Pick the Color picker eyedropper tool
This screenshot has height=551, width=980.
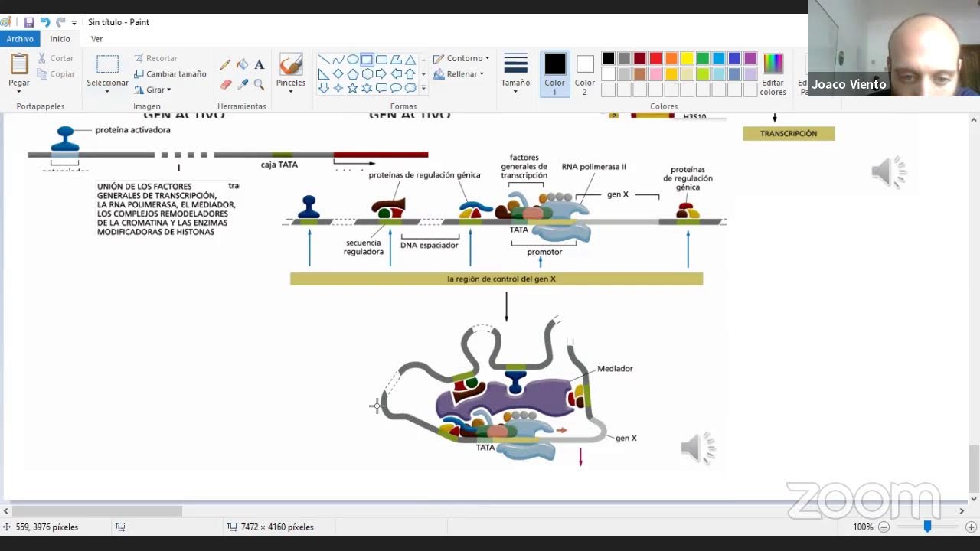point(242,84)
